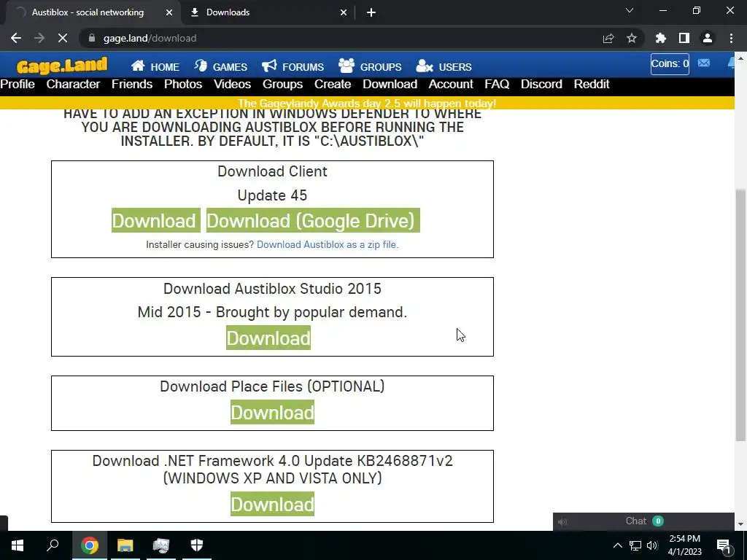
Task: Click the Coins: 0 counter
Action: 670,64
